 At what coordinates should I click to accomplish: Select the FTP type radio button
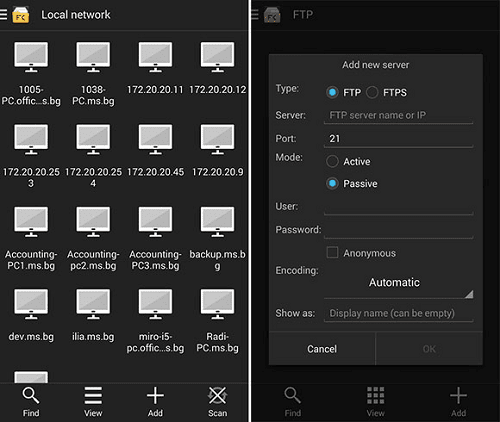332,92
